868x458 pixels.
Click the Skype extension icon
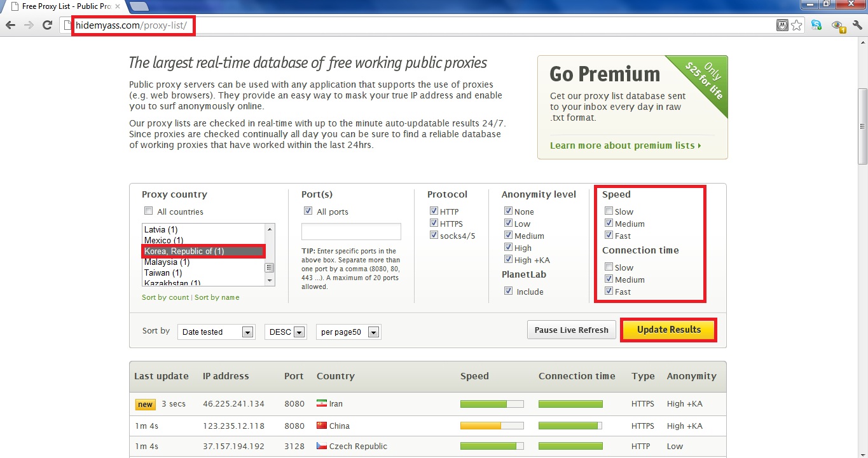pos(816,25)
